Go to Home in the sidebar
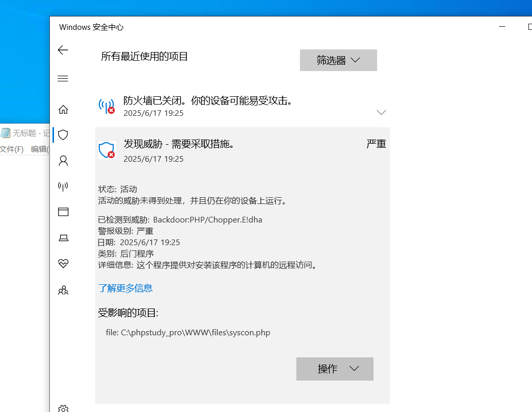Viewport: 532px width, 412px height. pos(63,109)
